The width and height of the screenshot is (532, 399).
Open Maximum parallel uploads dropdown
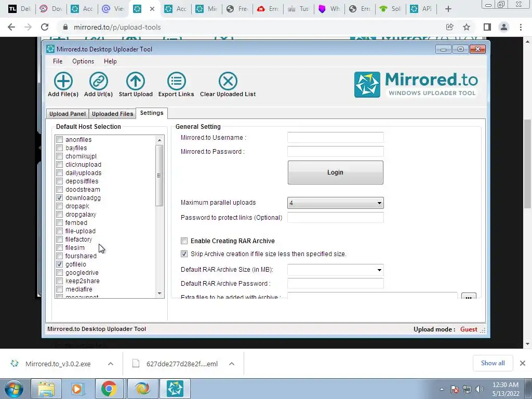(x=335, y=203)
